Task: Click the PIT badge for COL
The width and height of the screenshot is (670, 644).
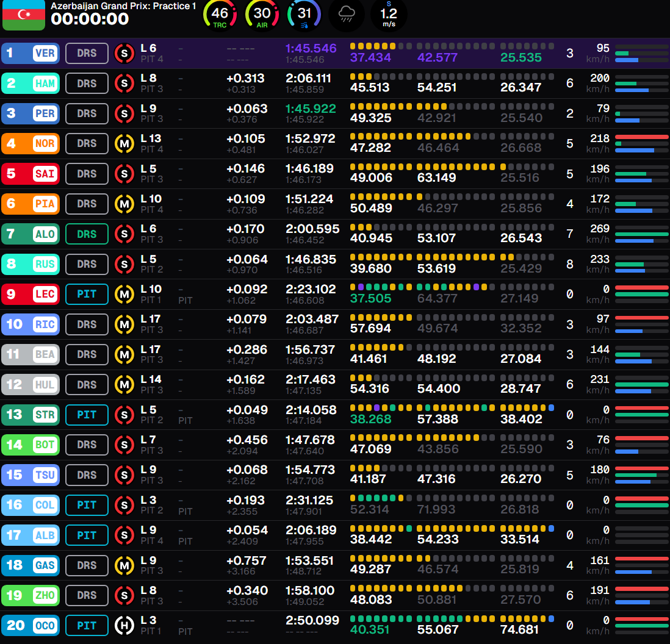Action: pyautogui.click(x=87, y=505)
